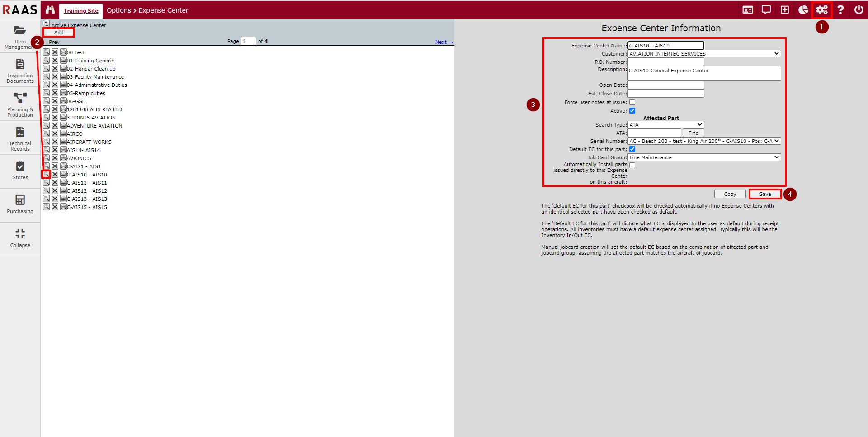Uncheck the Active checkbox

click(x=632, y=111)
